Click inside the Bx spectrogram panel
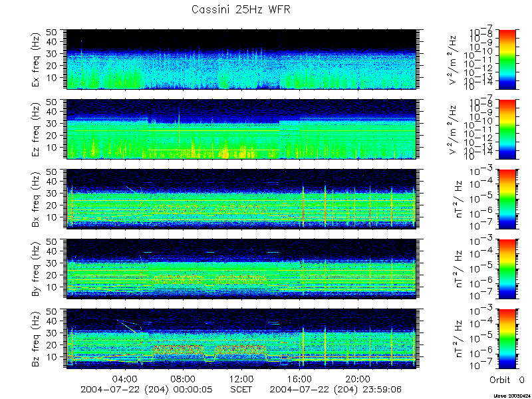This screenshot has width=532, height=399. click(x=241, y=199)
